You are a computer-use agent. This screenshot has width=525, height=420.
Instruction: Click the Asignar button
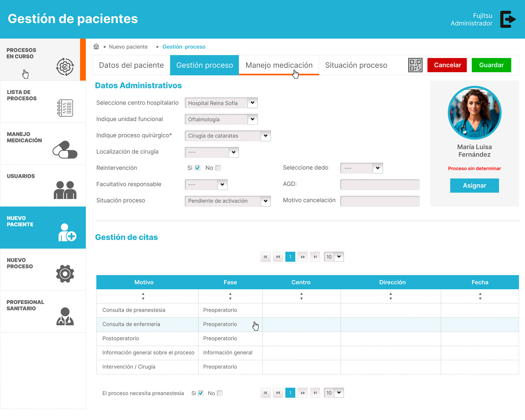click(x=474, y=185)
